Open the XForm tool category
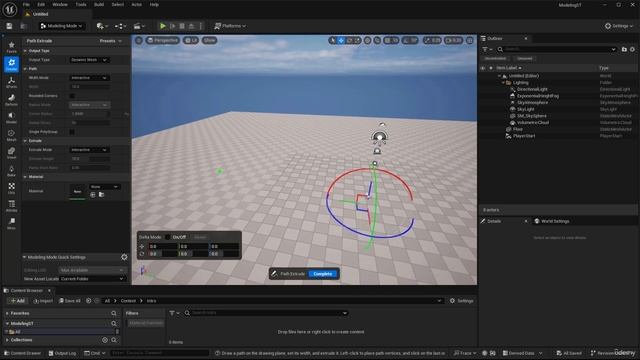Screen dimensions: 640x360 click(x=11, y=82)
